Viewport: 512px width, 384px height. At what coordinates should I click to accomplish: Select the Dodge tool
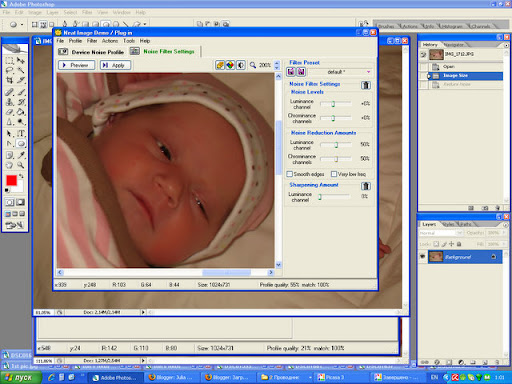(x=21, y=122)
